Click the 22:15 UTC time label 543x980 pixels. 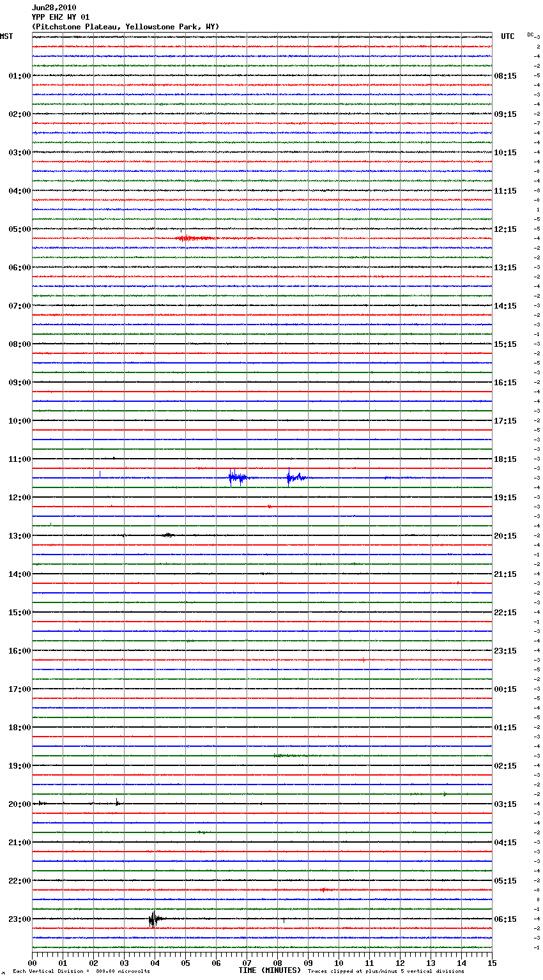coord(505,613)
